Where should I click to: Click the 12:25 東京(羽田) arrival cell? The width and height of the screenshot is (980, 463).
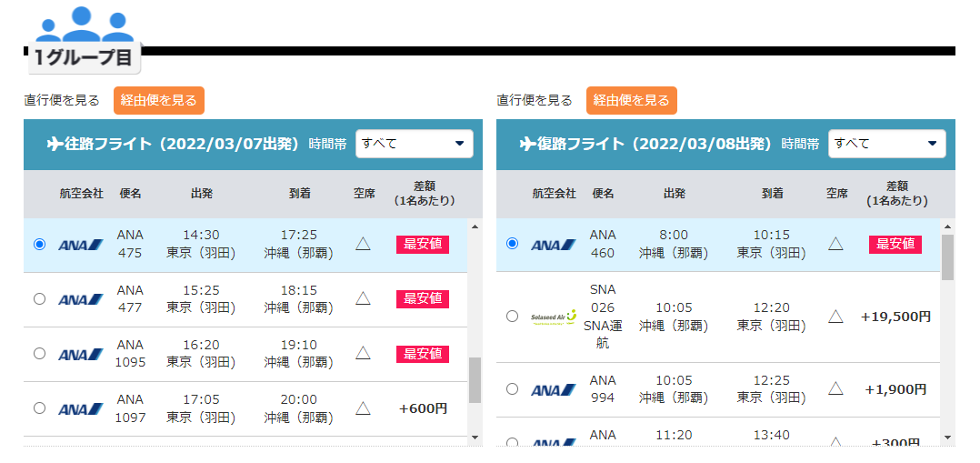coord(771,389)
